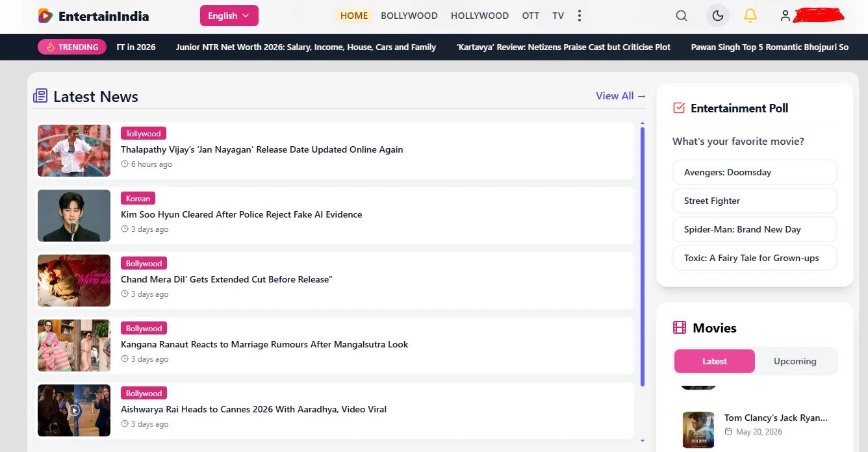Open Kim Soo Hyun Cleared headline
This screenshot has width=868, height=452.
coord(242,214)
